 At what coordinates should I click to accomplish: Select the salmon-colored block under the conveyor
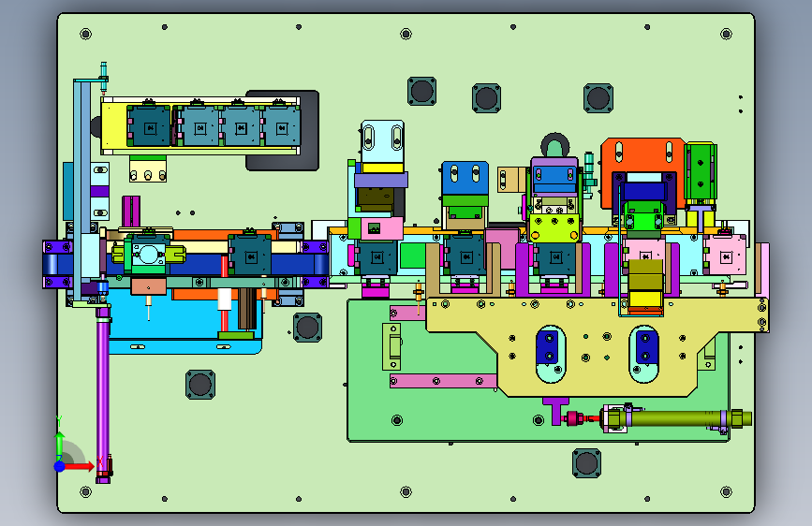(149, 286)
